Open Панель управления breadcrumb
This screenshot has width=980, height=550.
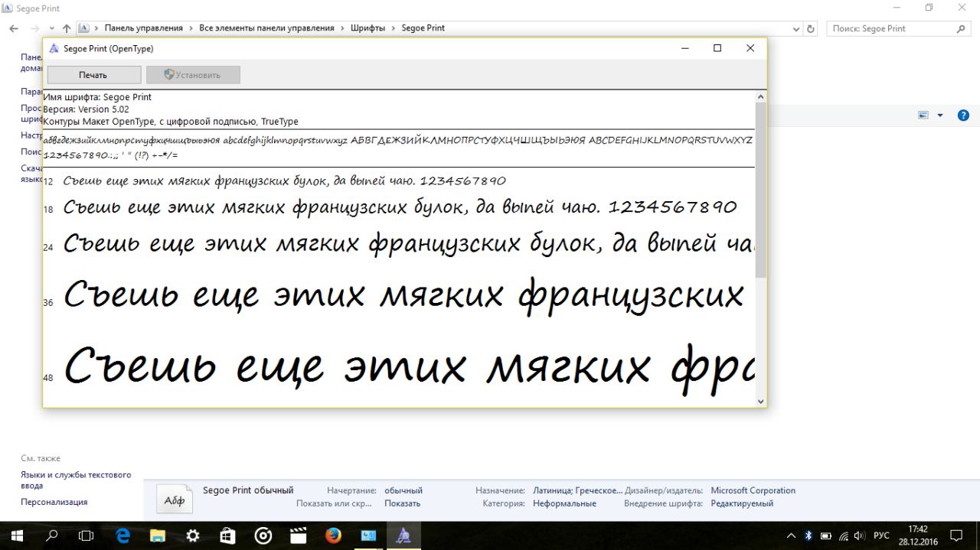(x=144, y=28)
